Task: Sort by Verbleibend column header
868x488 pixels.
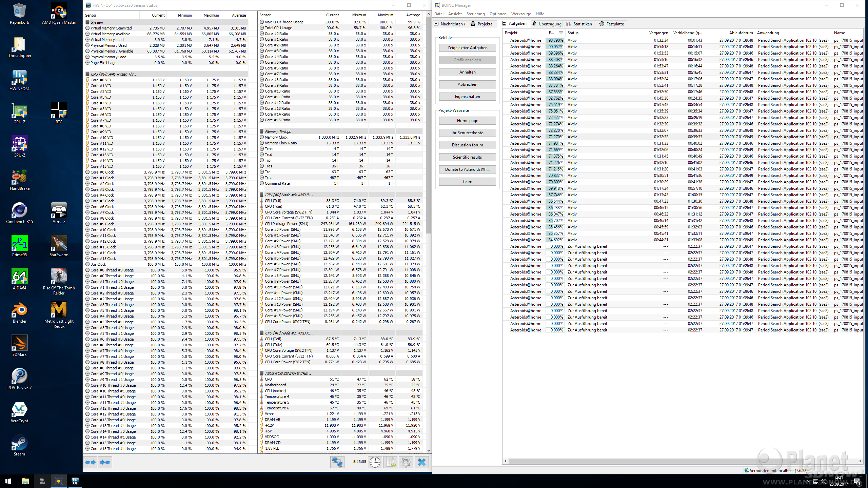Action: click(688, 33)
